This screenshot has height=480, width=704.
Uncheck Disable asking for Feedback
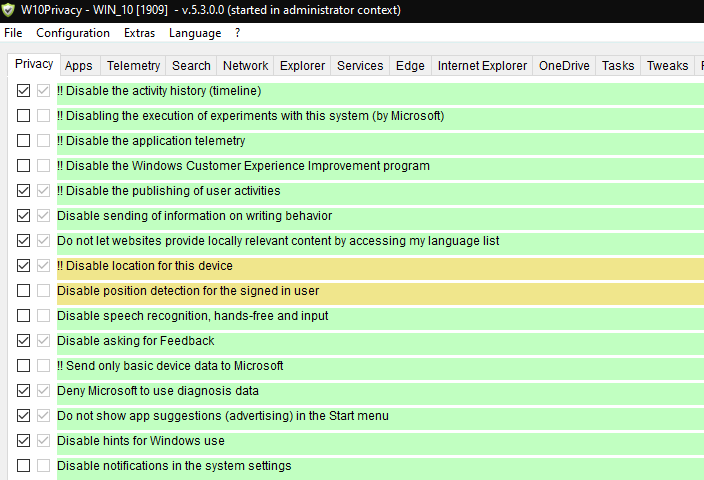click(23, 341)
